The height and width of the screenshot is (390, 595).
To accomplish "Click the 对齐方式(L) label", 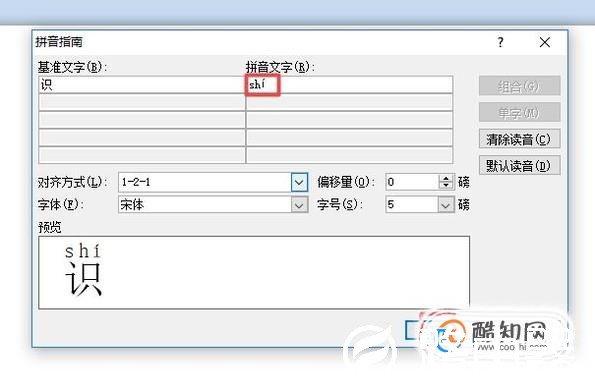I will click(x=72, y=182).
